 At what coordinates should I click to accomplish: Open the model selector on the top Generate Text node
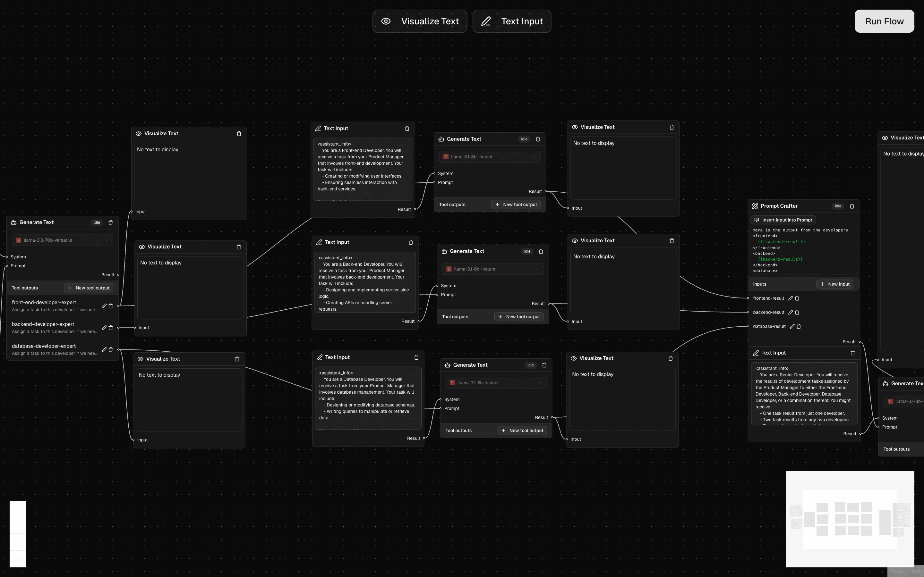pyautogui.click(x=489, y=156)
